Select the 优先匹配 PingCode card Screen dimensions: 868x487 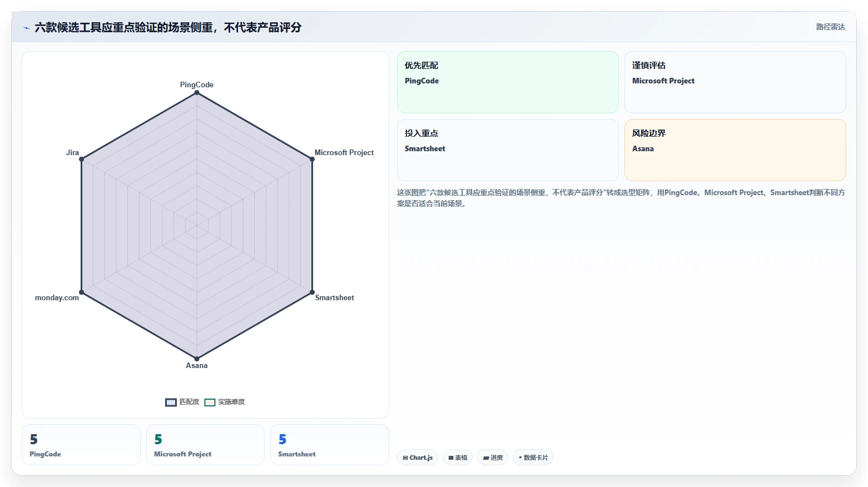[508, 82]
